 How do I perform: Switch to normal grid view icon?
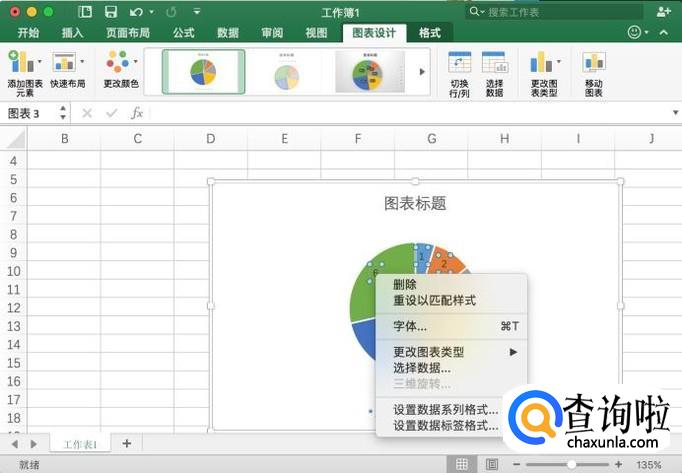coord(462,464)
